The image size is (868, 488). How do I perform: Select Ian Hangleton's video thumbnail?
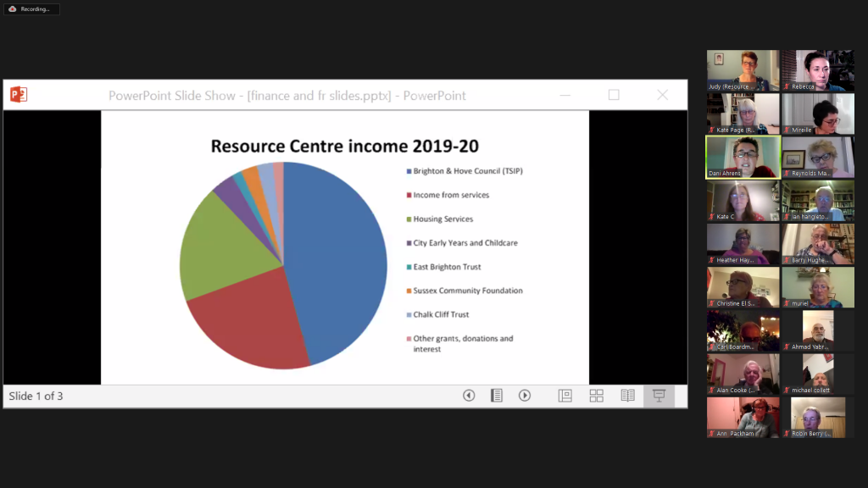[x=818, y=200]
